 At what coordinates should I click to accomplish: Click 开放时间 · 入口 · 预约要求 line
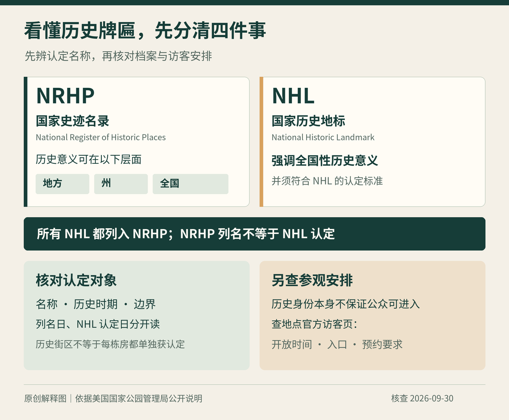click(x=337, y=344)
